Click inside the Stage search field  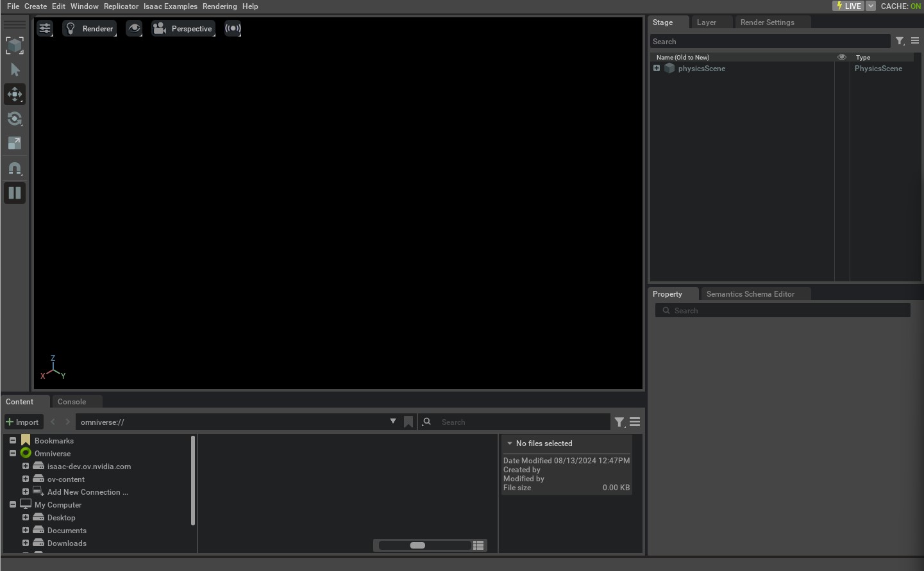(x=769, y=41)
